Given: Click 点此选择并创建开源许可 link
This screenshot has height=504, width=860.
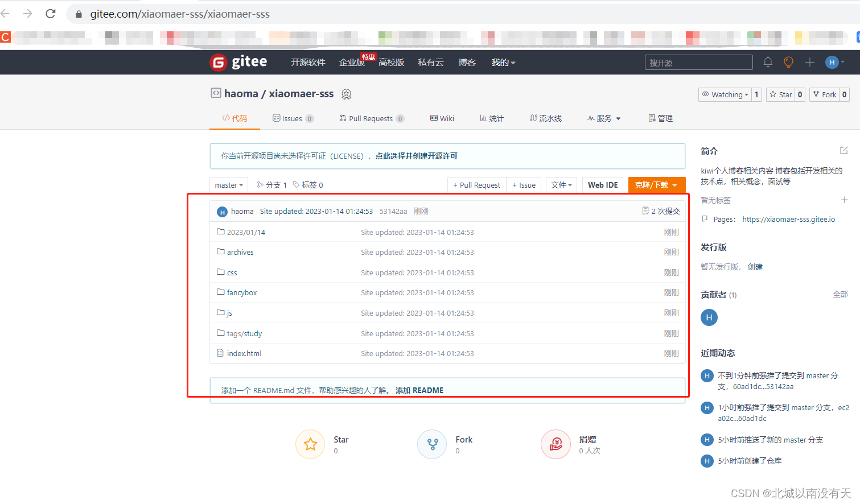Looking at the screenshot, I should 416,156.
